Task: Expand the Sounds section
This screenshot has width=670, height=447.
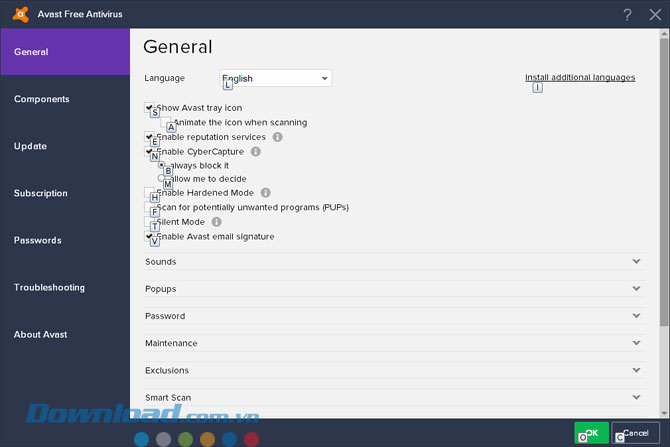Action: click(x=394, y=262)
